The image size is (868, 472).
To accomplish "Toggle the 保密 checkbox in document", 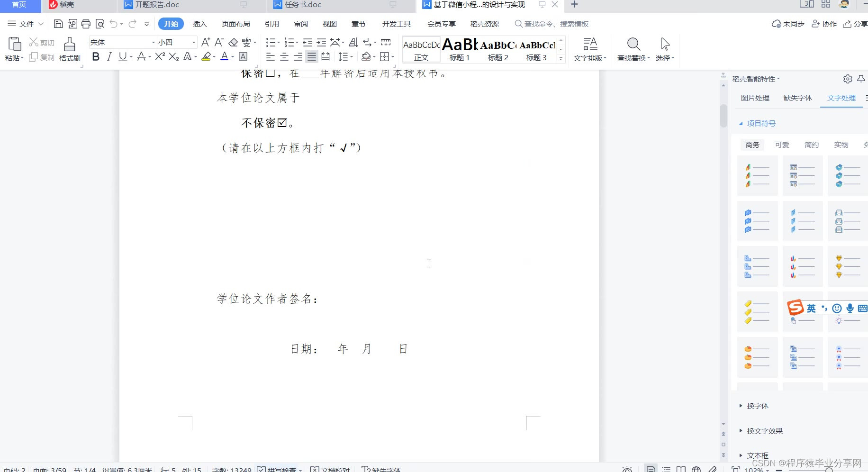I will click(270, 73).
